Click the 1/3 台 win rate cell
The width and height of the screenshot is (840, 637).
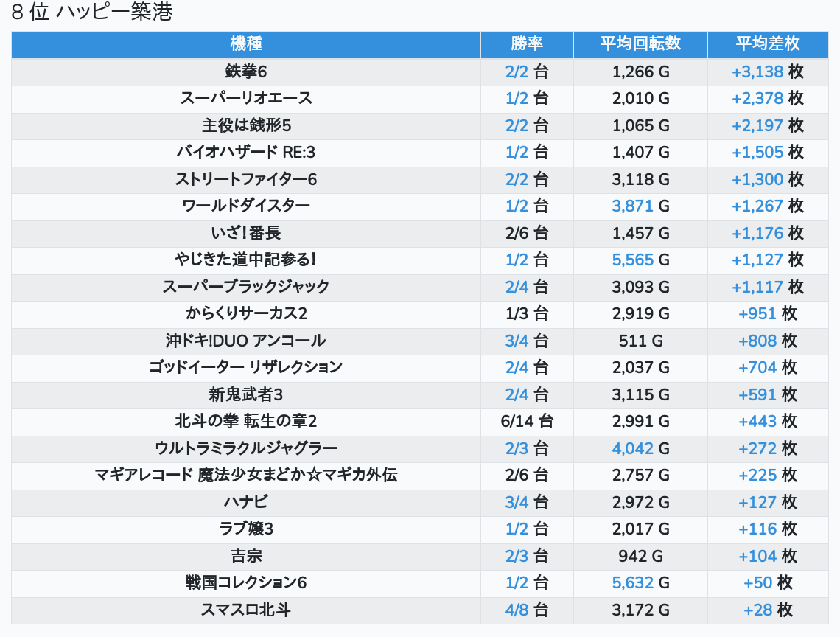(x=527, y=313)
